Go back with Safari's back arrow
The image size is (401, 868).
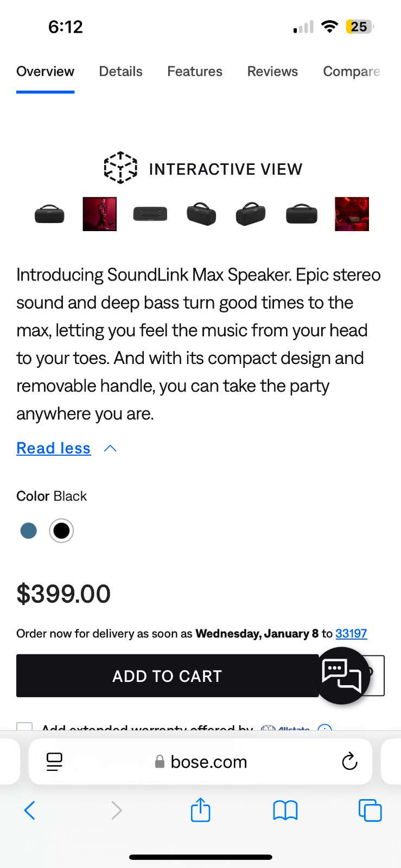point(30,810)
